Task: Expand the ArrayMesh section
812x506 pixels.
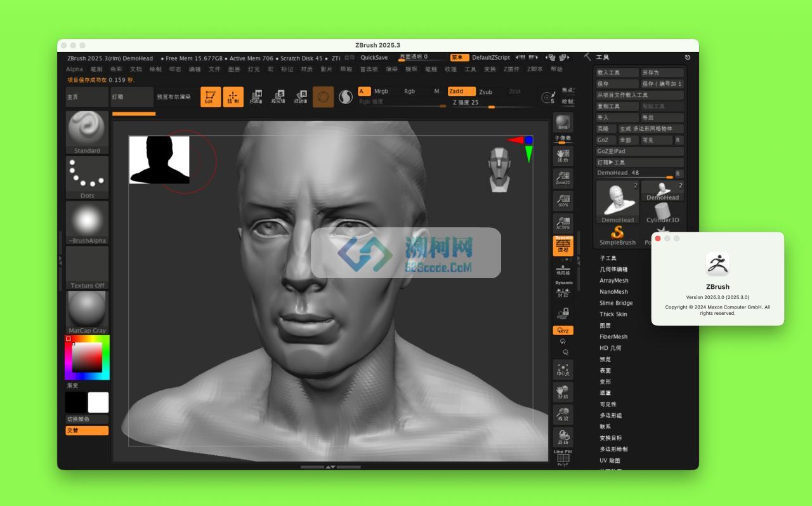Action: [614, 281]
